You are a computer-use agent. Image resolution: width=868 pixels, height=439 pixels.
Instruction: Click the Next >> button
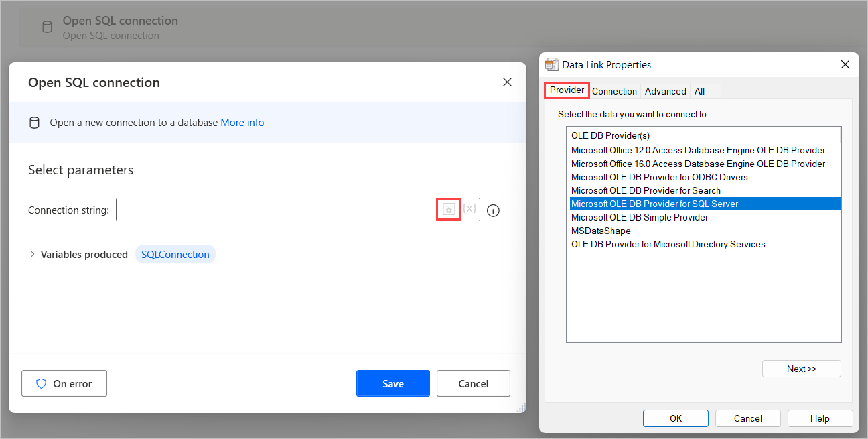pos(801,368)
